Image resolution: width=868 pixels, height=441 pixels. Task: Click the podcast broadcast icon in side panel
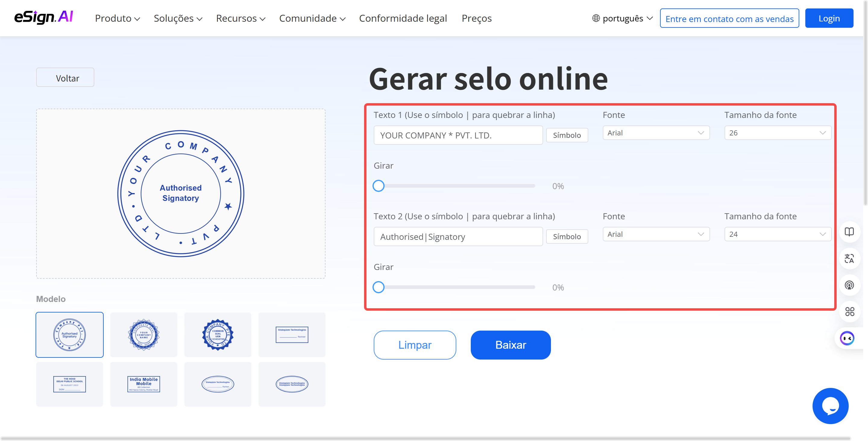pyautogui.click(x=849, y=285)
